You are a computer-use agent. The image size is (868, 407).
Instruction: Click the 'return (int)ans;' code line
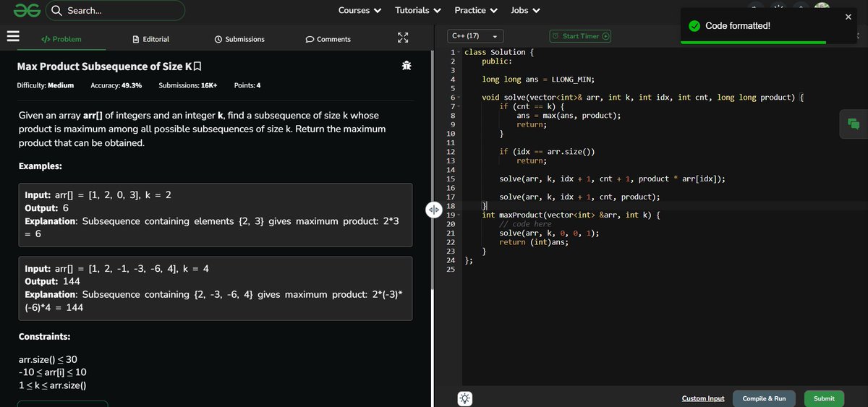coord(534,242)
